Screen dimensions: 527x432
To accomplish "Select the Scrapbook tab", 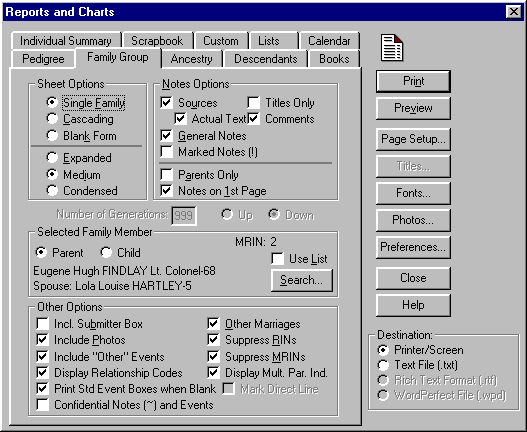I will coord(157,41).
